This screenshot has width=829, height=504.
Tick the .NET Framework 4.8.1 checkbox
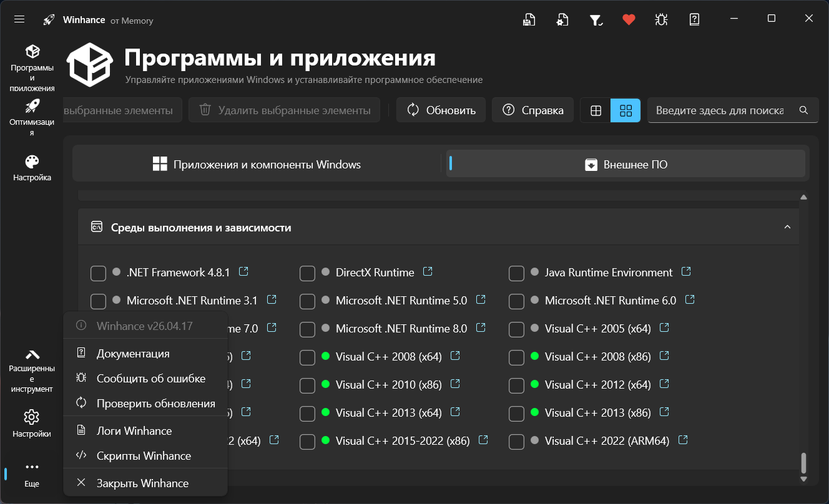point(98,273)
